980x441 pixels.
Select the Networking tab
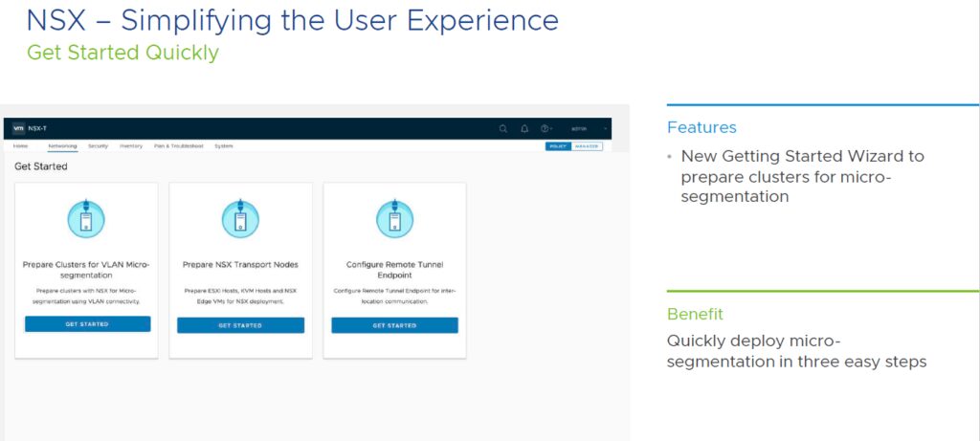click(x=62, y=146)
